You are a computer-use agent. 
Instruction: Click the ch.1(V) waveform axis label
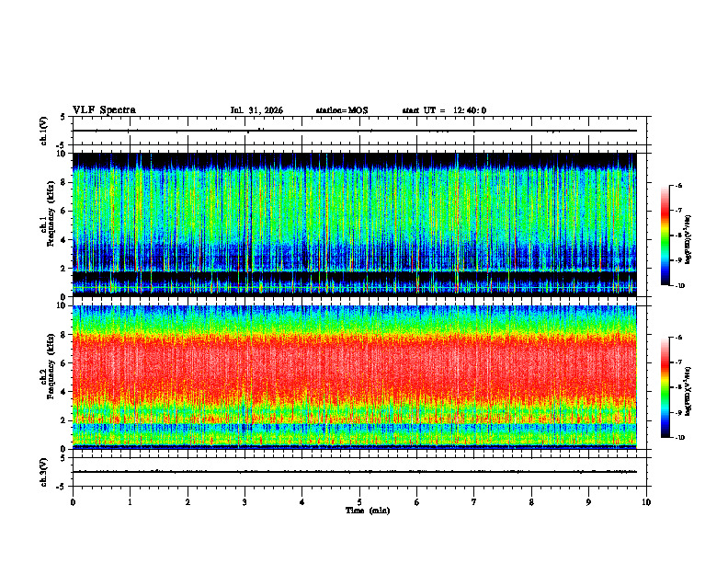click(x=44, y=131)
